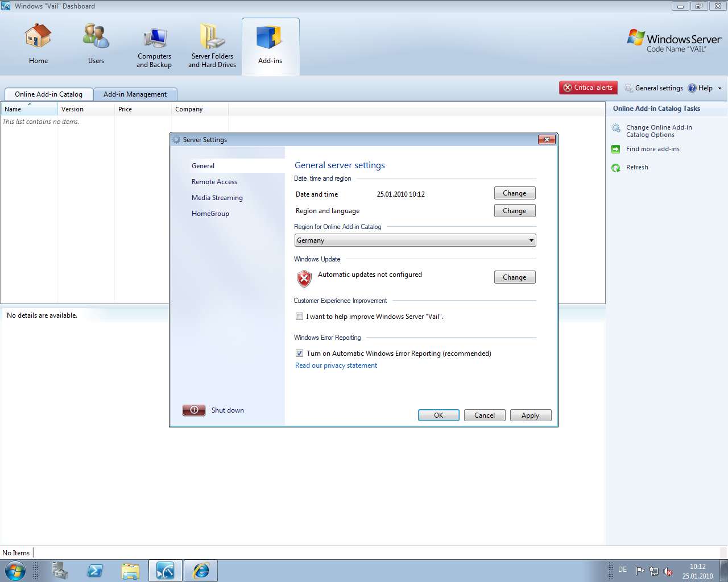
Task: Select the Dashboard taskbar button
Action: coord(166,571)
